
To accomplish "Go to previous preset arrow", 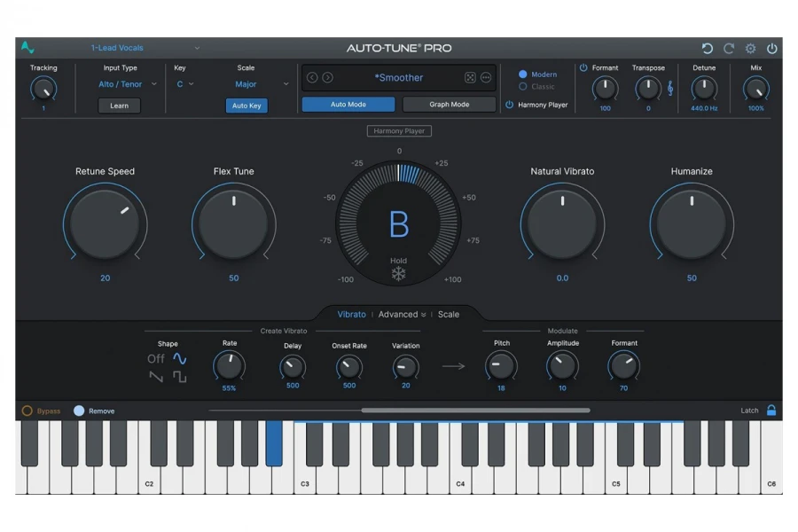I will click(x=312, y=77).
